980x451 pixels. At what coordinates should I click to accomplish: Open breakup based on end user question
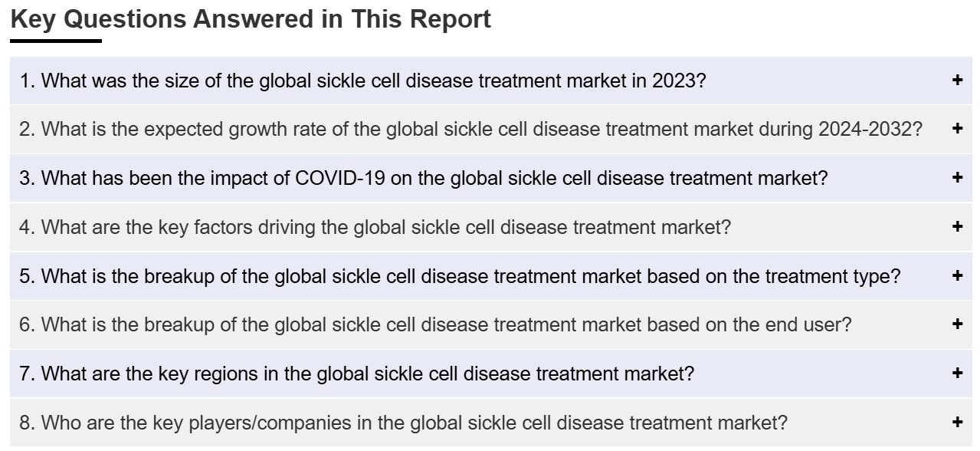coord(491,325)
